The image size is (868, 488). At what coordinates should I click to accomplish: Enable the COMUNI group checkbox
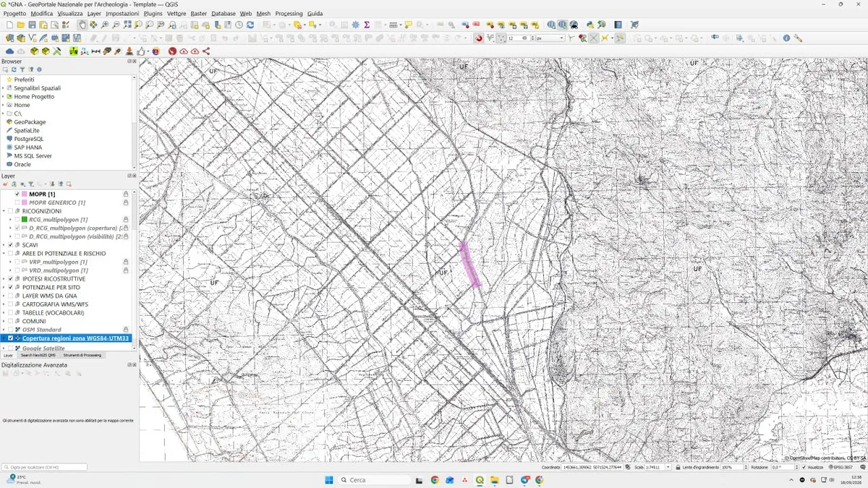[11, 321]
